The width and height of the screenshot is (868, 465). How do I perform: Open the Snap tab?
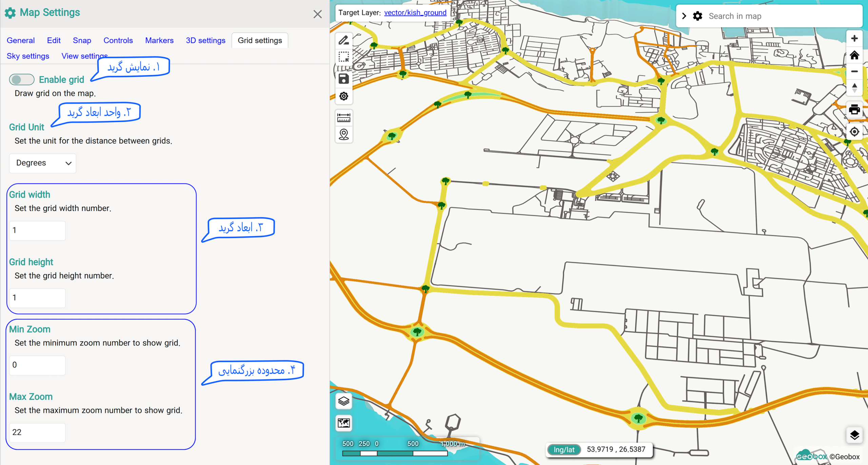82,40
